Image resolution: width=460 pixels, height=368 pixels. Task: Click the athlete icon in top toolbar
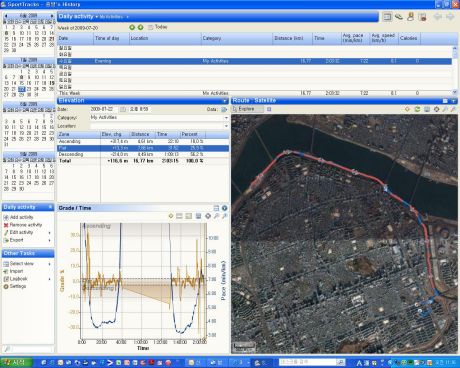pos(411,16)
